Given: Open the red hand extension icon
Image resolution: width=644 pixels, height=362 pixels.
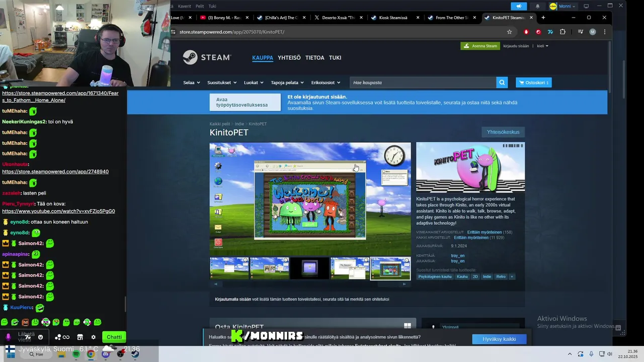Looking at the screenshot, I should [526, 32].
